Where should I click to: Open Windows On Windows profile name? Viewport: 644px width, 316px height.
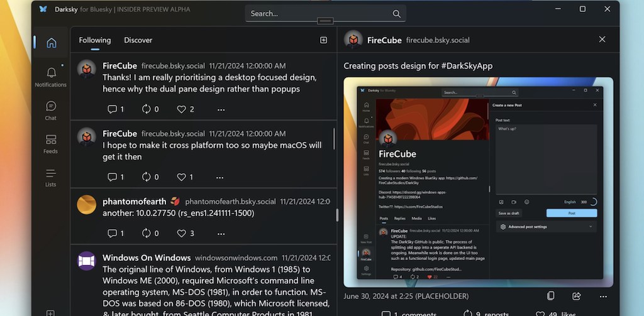[146, 258]
